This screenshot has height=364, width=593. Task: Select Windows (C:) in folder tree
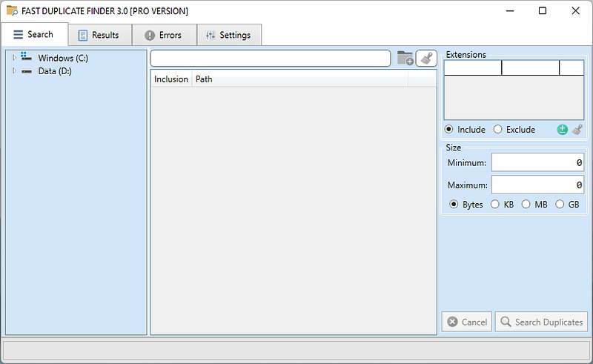pyautogui.click(x=63, y=58)
